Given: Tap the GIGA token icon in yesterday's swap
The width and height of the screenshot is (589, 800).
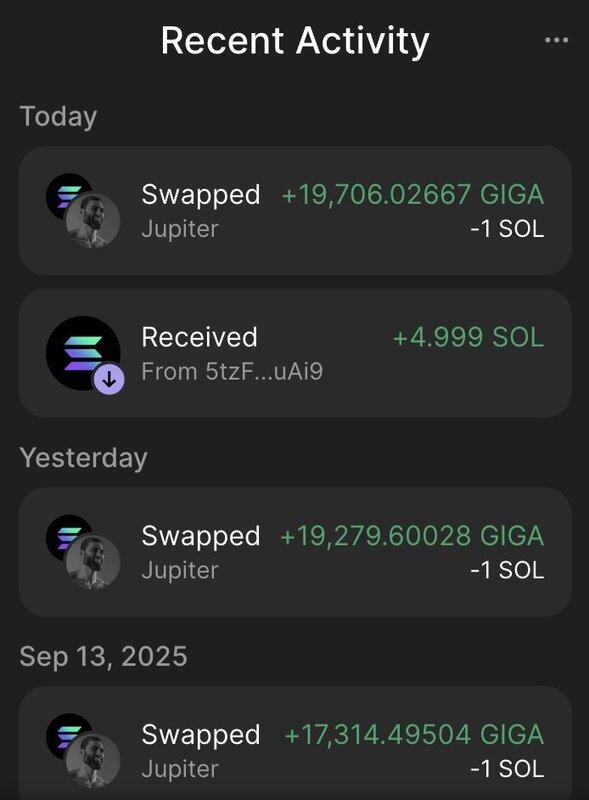Looking at the screenshot, I should [93, 562].
